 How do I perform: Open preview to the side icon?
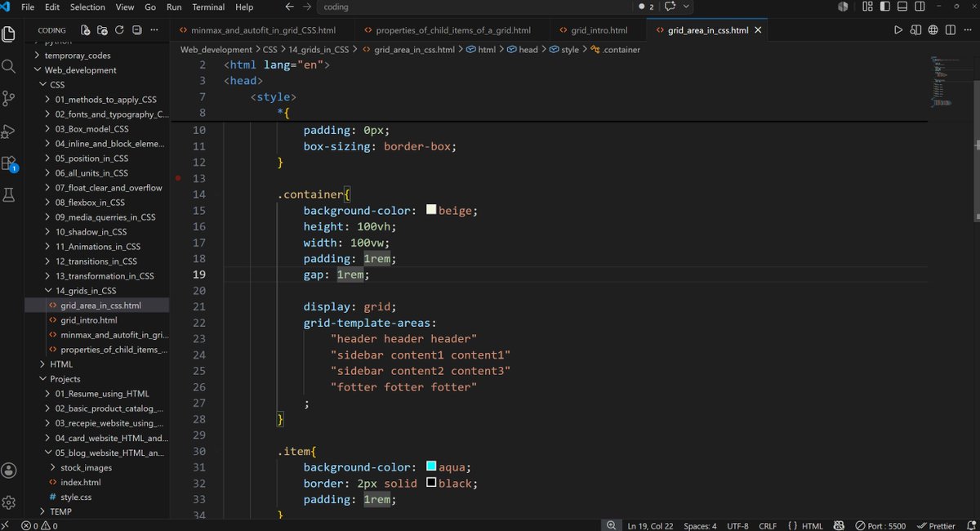click(x=915, y=30)
